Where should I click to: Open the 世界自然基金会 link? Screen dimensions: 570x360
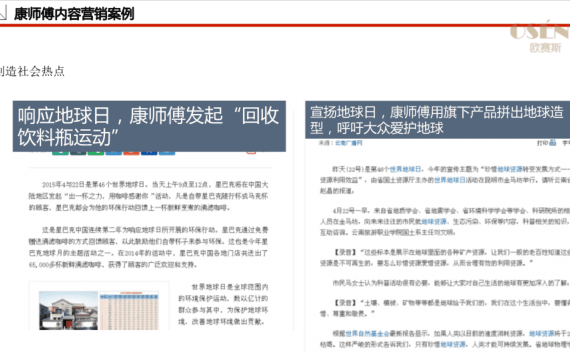click(x=367, y=333)
